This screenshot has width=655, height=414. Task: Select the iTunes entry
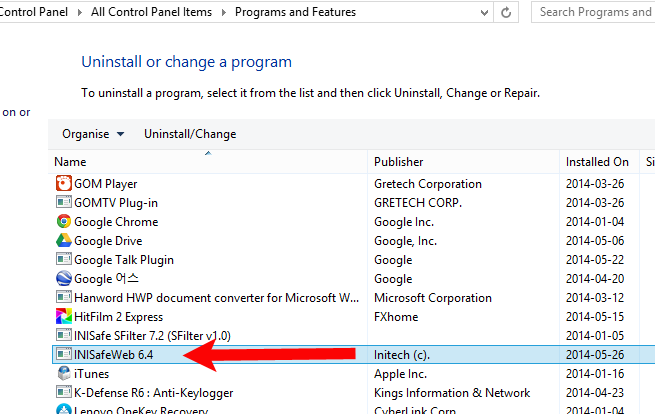pyautogui.click(x=91, y=373)
